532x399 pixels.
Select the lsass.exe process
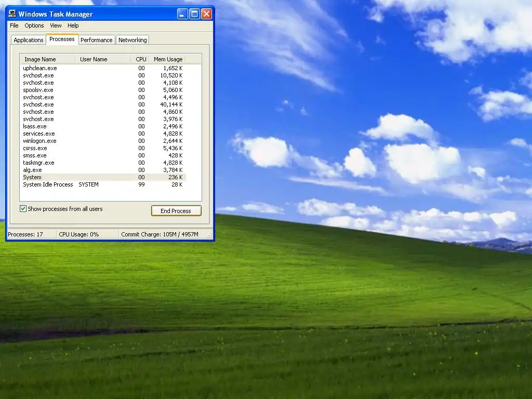pyautogui.click(x=103, y=126)
